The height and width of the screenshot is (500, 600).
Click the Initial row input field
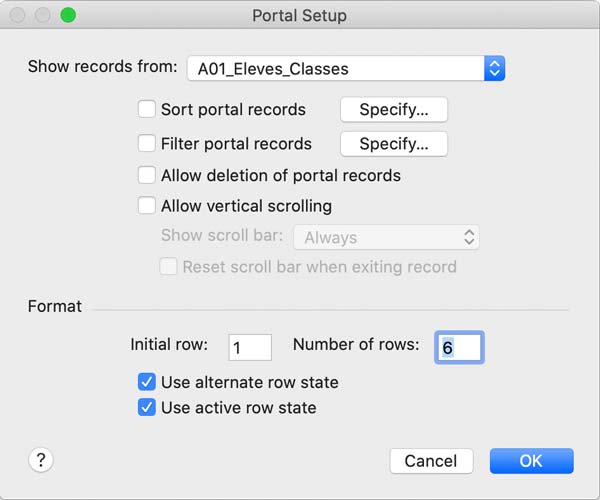click(x=250, y=347)
